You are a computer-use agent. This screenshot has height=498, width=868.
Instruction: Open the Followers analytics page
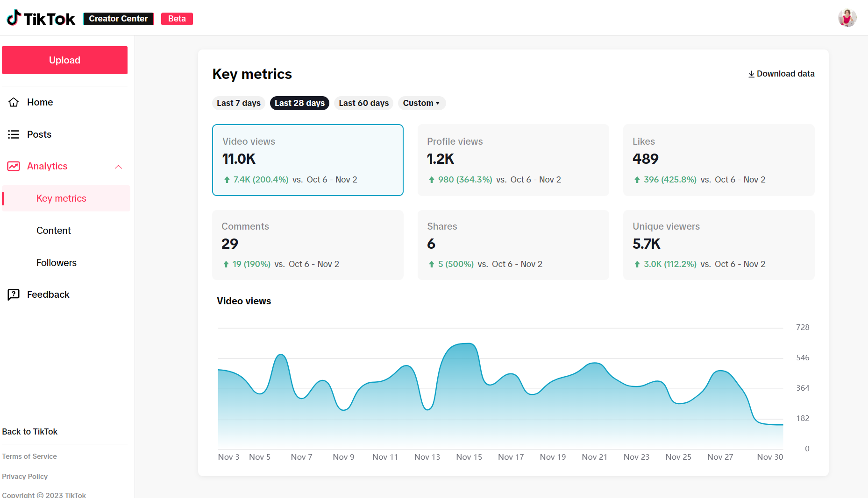tap(57, 263)
